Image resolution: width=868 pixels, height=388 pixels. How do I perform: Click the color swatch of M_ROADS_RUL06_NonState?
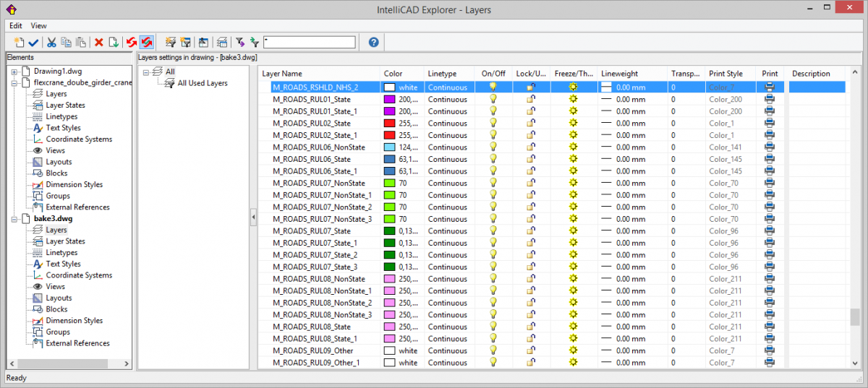(389, 147)
